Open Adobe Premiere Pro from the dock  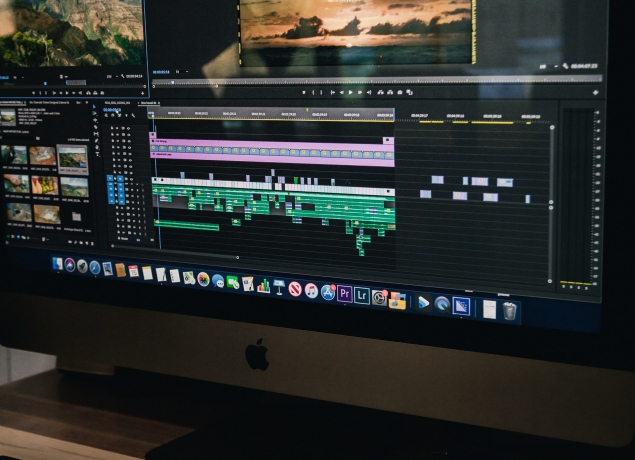point(344,294)
